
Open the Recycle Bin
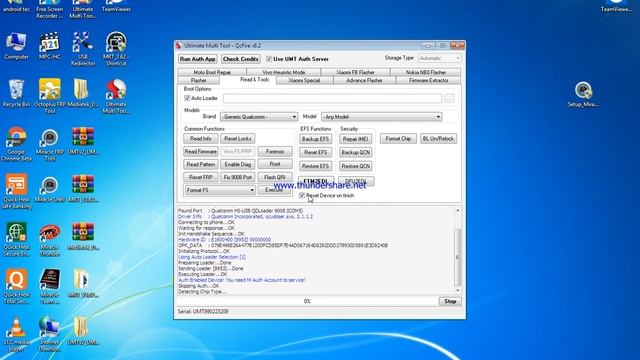16,93
